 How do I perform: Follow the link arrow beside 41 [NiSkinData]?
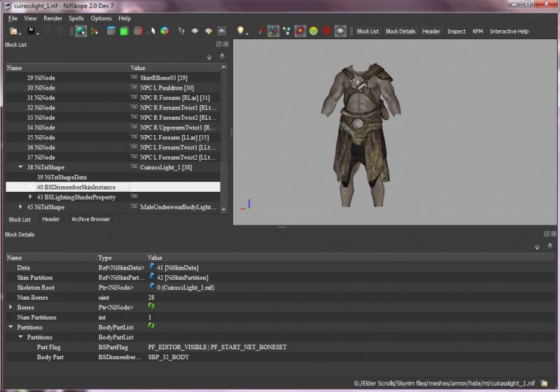coord(151,267)
